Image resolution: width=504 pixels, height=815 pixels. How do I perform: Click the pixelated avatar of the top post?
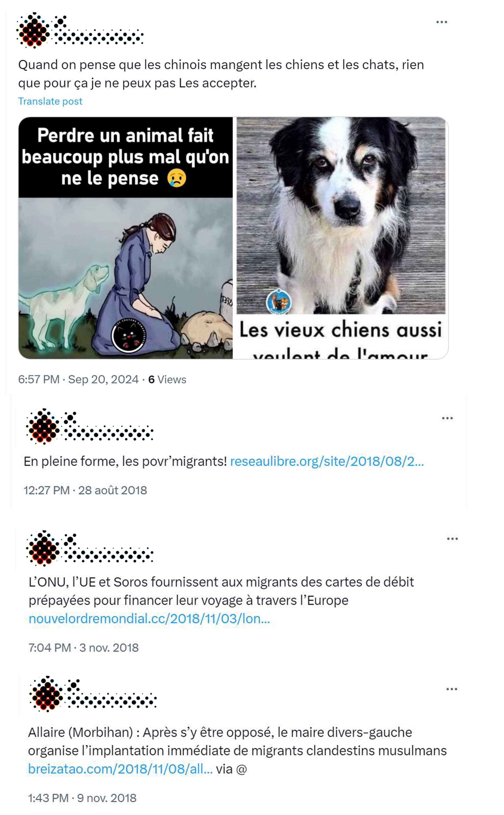33,30
